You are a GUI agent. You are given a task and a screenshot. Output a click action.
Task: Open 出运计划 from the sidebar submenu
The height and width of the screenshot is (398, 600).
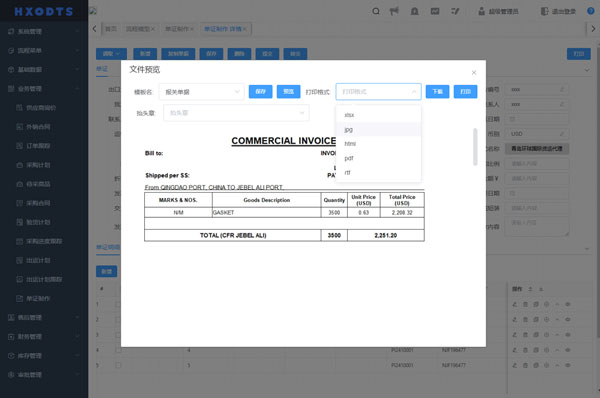(x=38, y=260)
